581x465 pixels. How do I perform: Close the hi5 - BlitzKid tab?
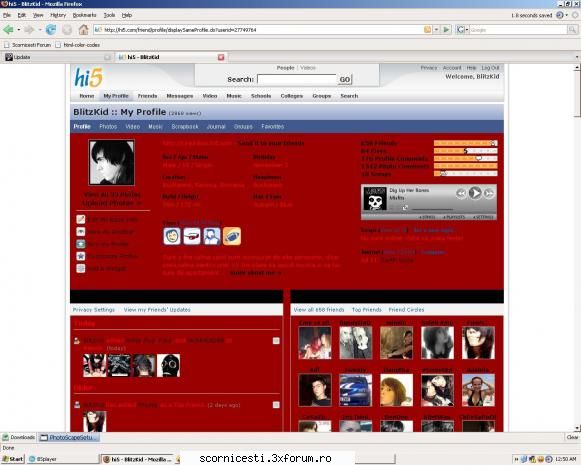coord(221,57)
